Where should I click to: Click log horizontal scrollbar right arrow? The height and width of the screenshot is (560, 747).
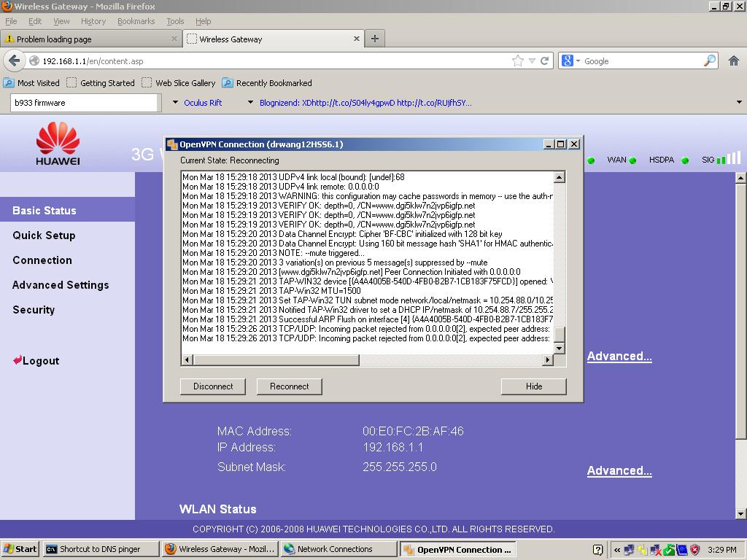click(548, 360)
